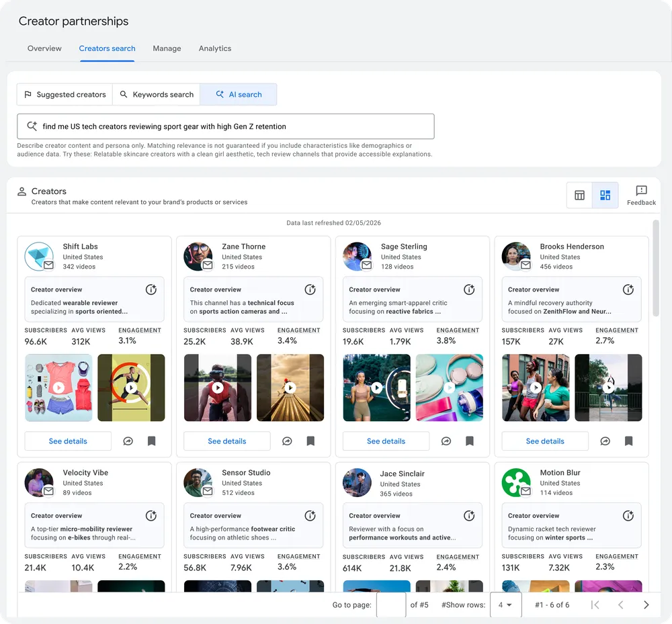Viewport: 672px width, 624px height.
Task: Expand Motion Blur's creator overview info
Action: pos(628,516)
